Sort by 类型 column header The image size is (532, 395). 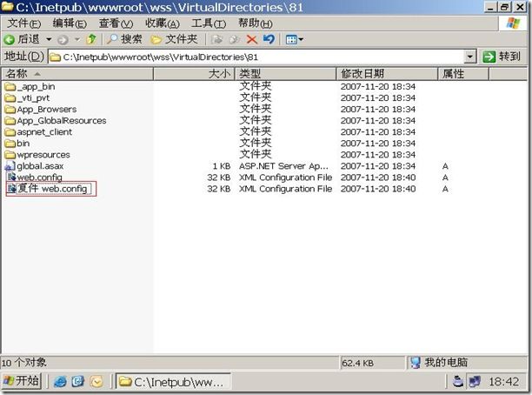(285, 73)
